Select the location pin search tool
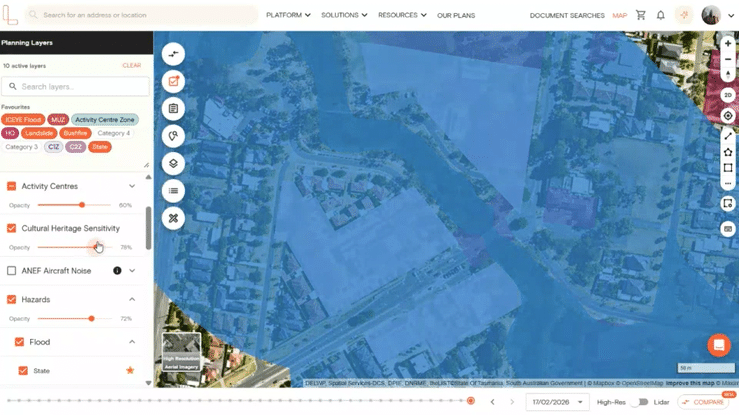Image resolution: width=739 pixels, height=415 pixels. tap(173, 136)
